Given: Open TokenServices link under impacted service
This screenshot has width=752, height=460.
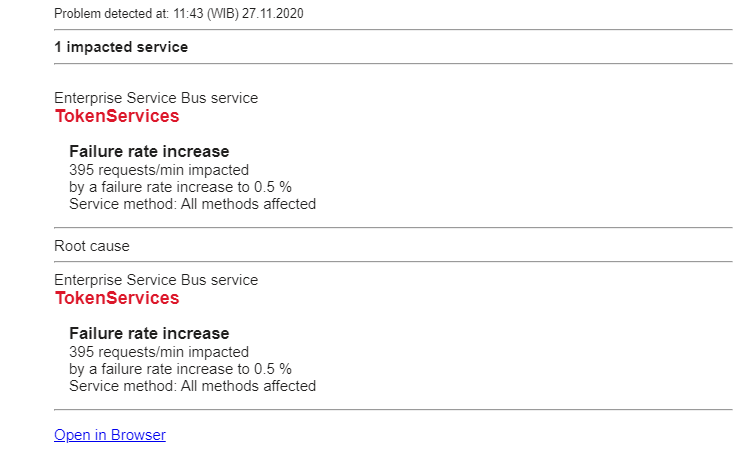Looking at the screenshot, I should pyautogui.click(x=117, y=116).
